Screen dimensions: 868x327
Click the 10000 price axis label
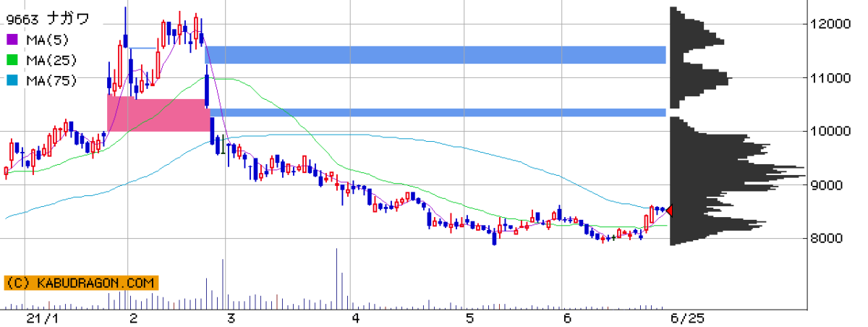coord(830,132)
